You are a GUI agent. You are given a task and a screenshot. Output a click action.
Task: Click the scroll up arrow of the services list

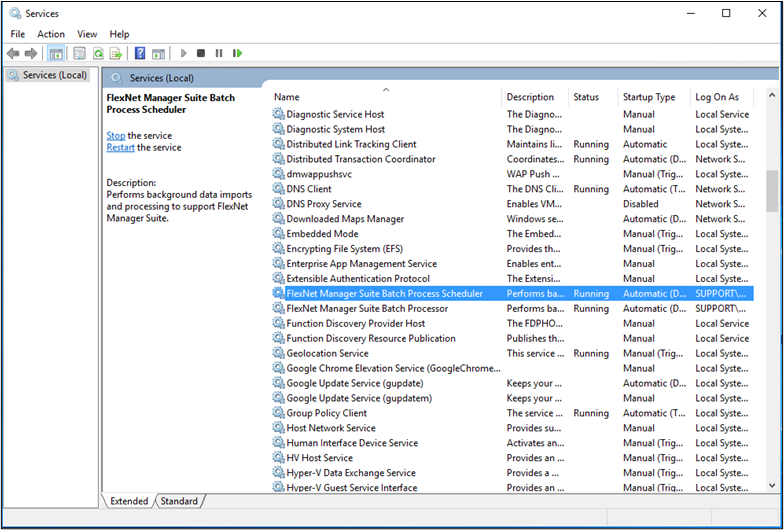point(772,95)
